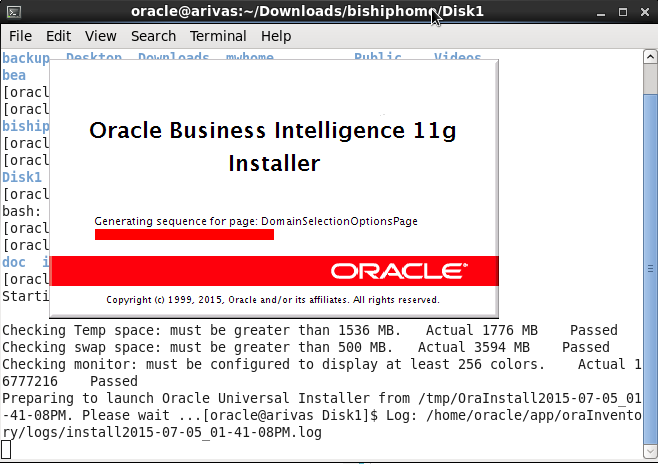Open the Search menu
Image resolution: width=658 pixels, height=464 pixels.
pos(153,36)
